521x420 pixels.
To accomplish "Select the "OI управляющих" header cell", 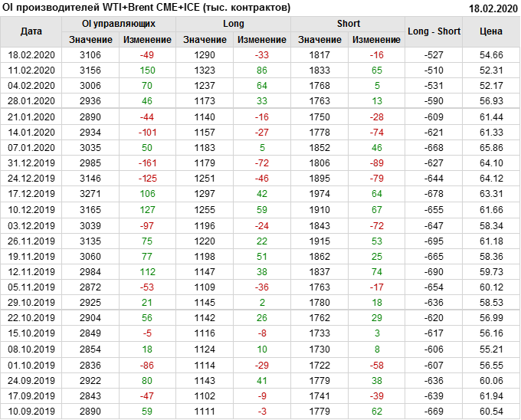I will pyautogui.click(x=118, y=24).
